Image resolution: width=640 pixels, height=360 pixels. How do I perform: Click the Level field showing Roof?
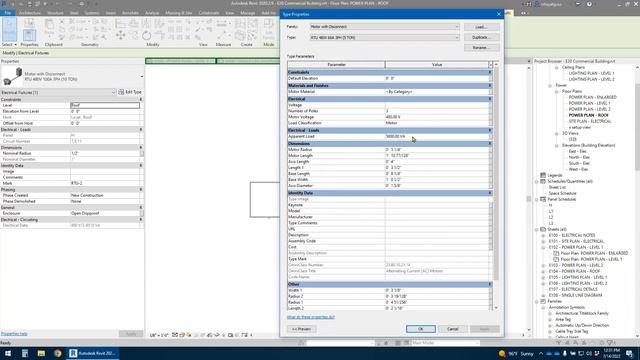click(x=105, y=105)
